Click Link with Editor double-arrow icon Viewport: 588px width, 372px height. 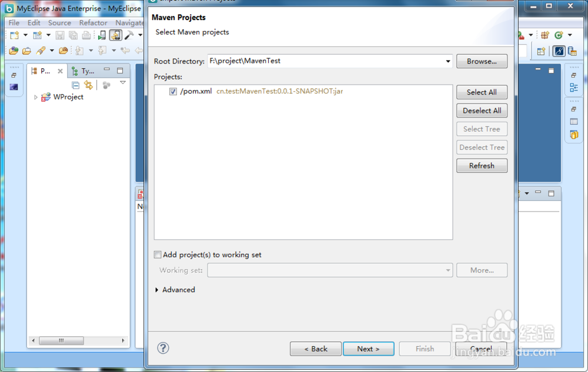coord(89,85)
